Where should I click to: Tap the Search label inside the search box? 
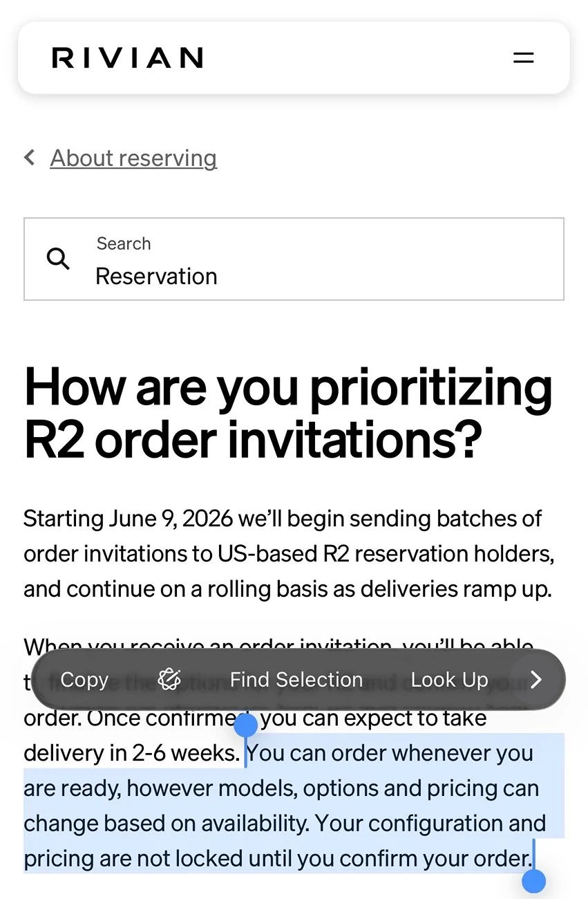(124, 243)
